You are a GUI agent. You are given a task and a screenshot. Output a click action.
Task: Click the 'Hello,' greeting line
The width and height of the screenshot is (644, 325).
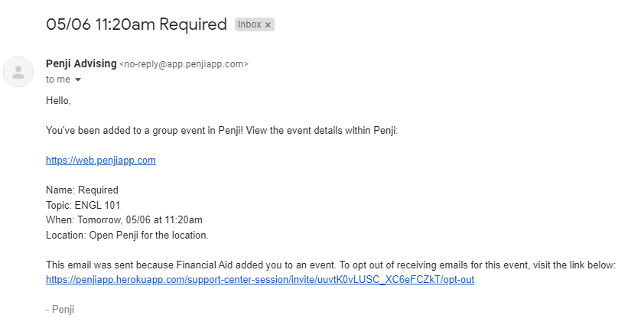(58, 101)
